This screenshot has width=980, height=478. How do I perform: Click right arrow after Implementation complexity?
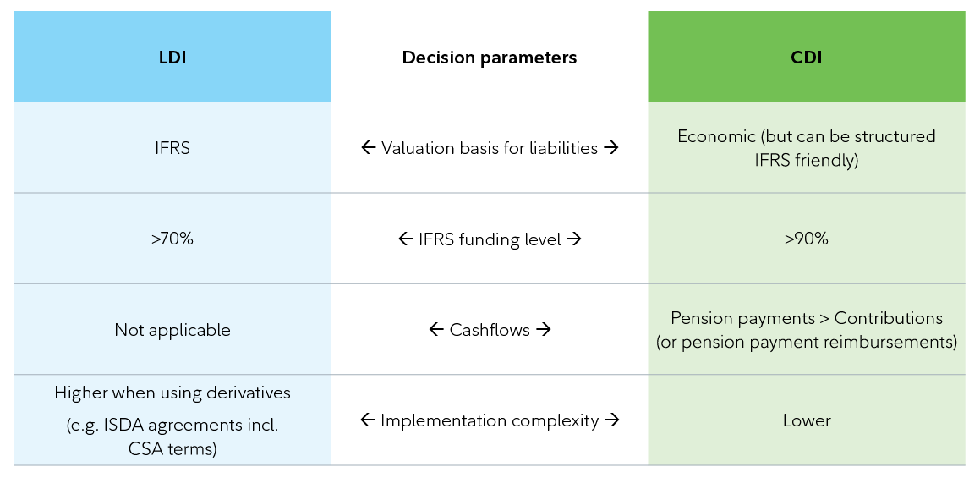click(x=612, y=420)
